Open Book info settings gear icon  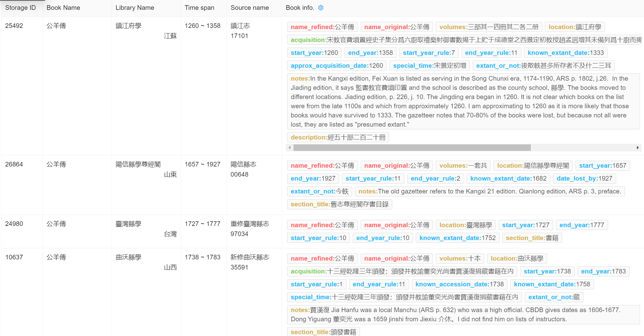coord(321,8)
